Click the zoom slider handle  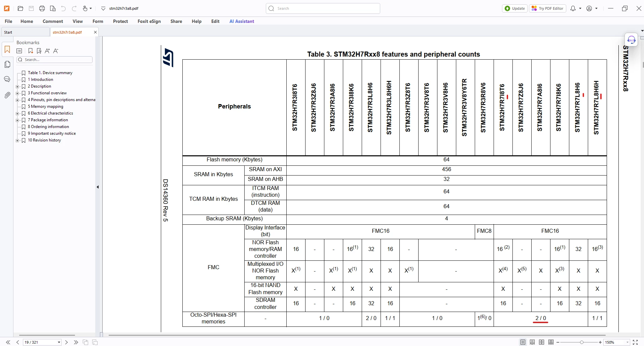point(581,342)
